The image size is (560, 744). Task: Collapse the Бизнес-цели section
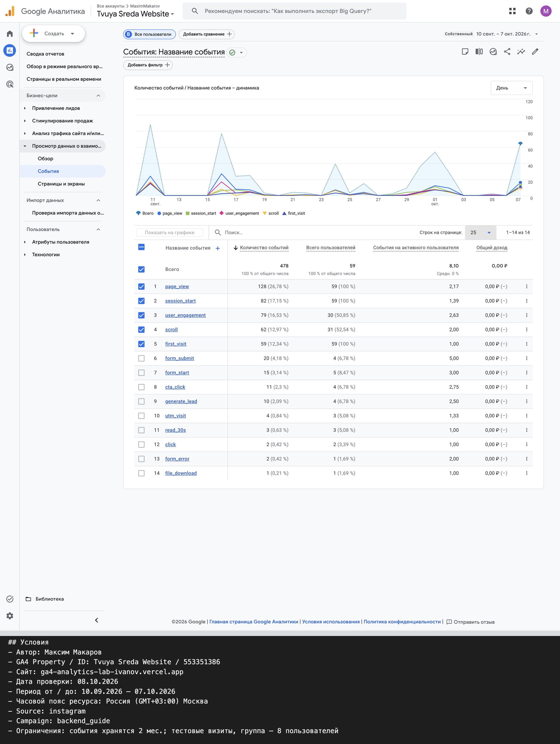click(63, 96)
